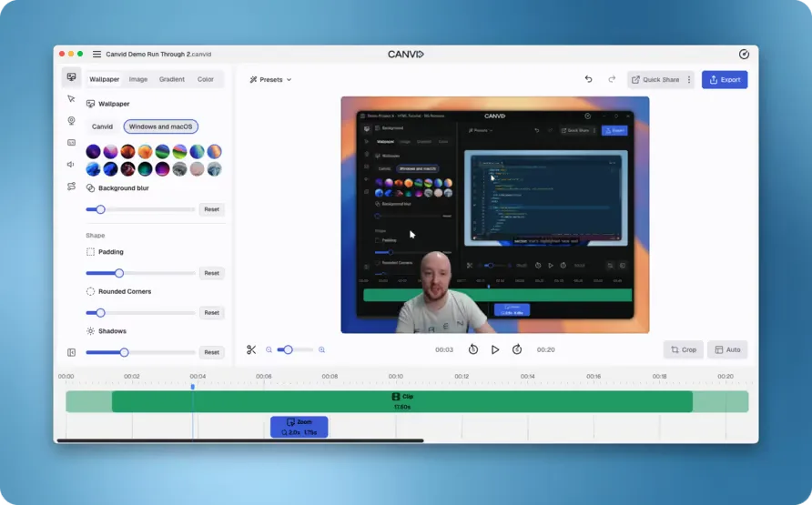This screenshot has width=812, height=505.
Task: Click the undo arrow
Action: tap(588, 79)
